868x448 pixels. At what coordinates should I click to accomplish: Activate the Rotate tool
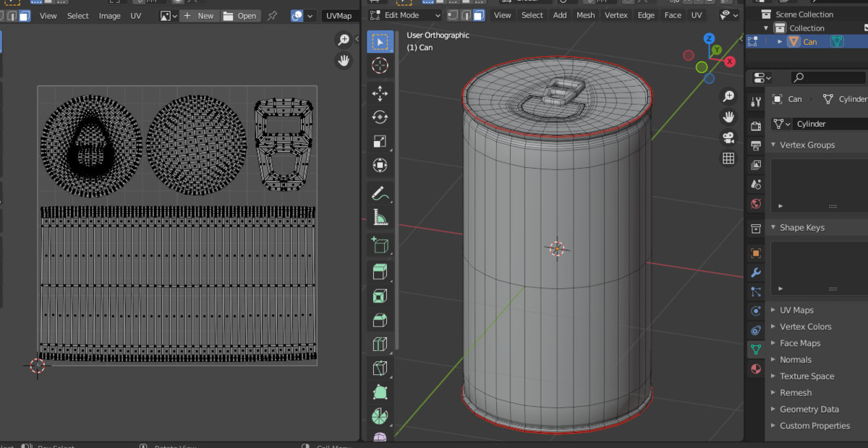[x=380, y=117]
